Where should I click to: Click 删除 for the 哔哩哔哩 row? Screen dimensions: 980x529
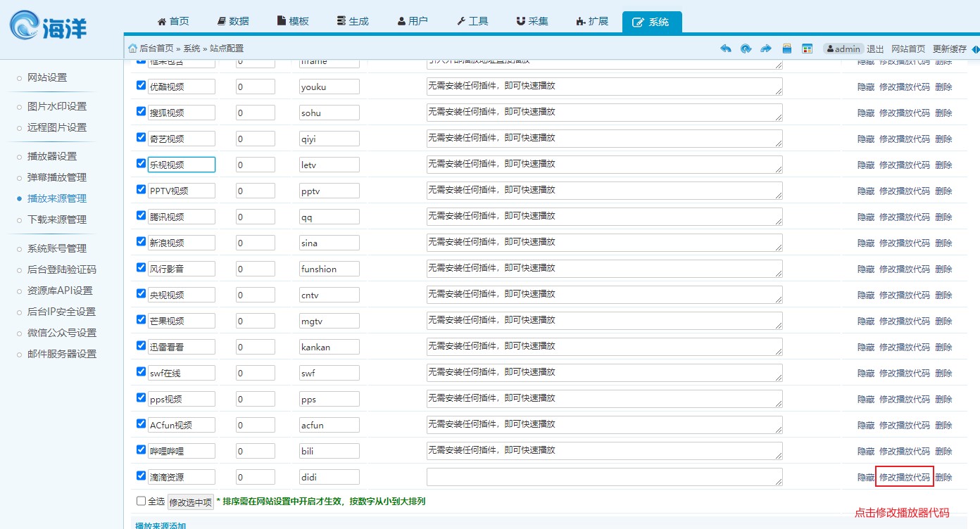[x=943, y=451]
